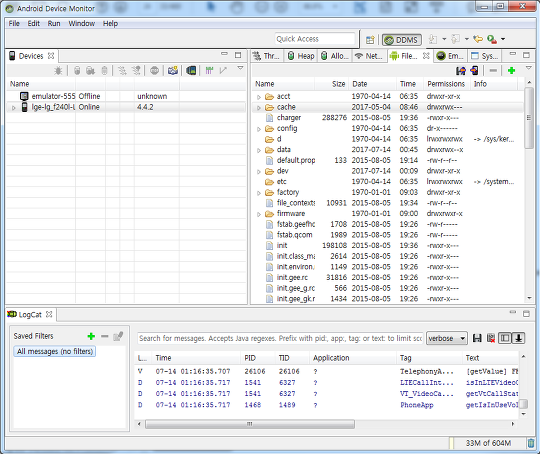
Task: Toggle LogCat scroll lock button
Action: click(x=518, y=338)
